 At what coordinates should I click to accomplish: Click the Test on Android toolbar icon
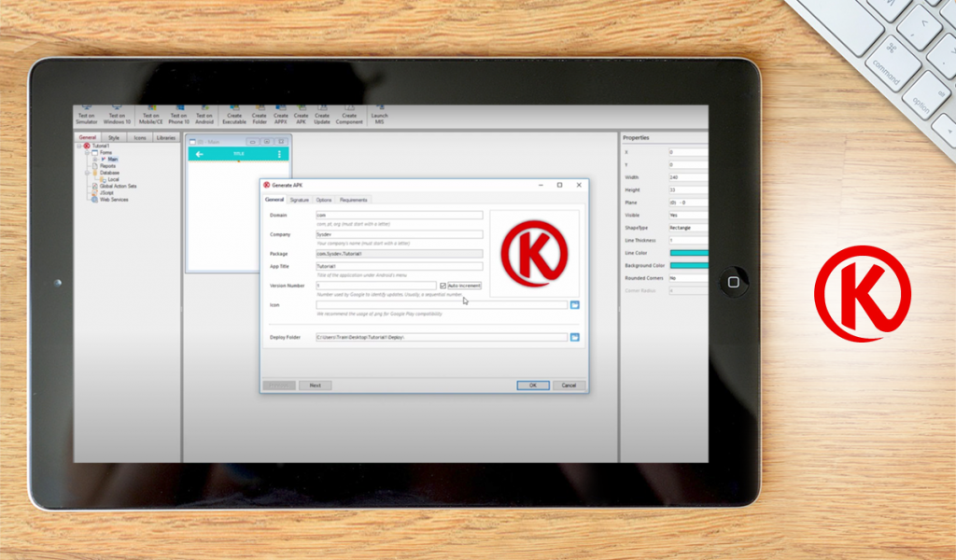pyautogui.click(x=204, y=115)
